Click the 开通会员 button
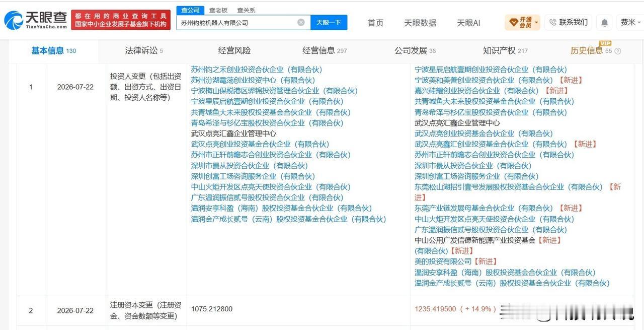This screenshot has width=644, height=330. pos(522,22)
